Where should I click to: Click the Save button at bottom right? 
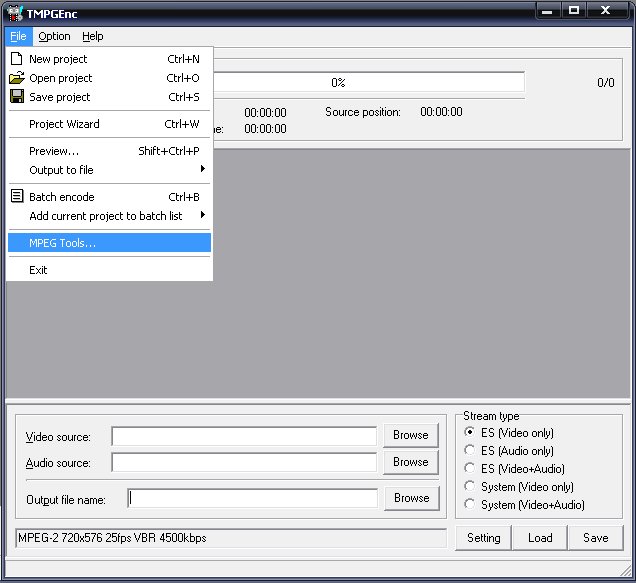(x=595, y=538)
